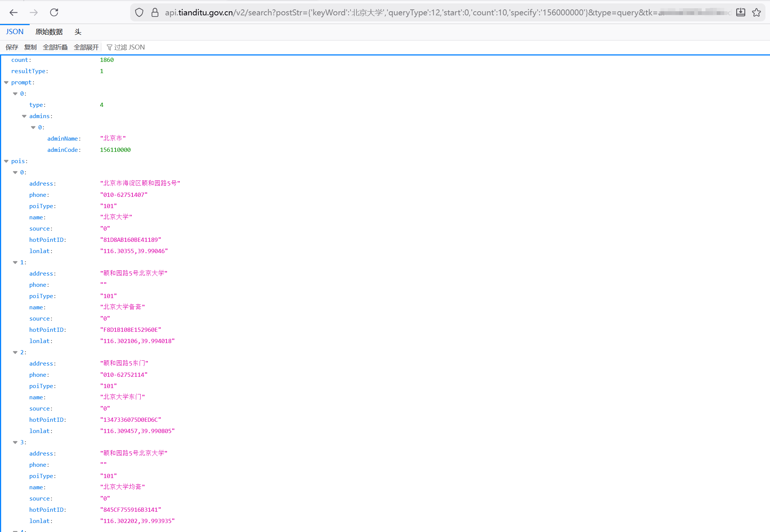Click the padlock site info icon
The width and height of the screenshot is (770, 532).
click(155, 12)
